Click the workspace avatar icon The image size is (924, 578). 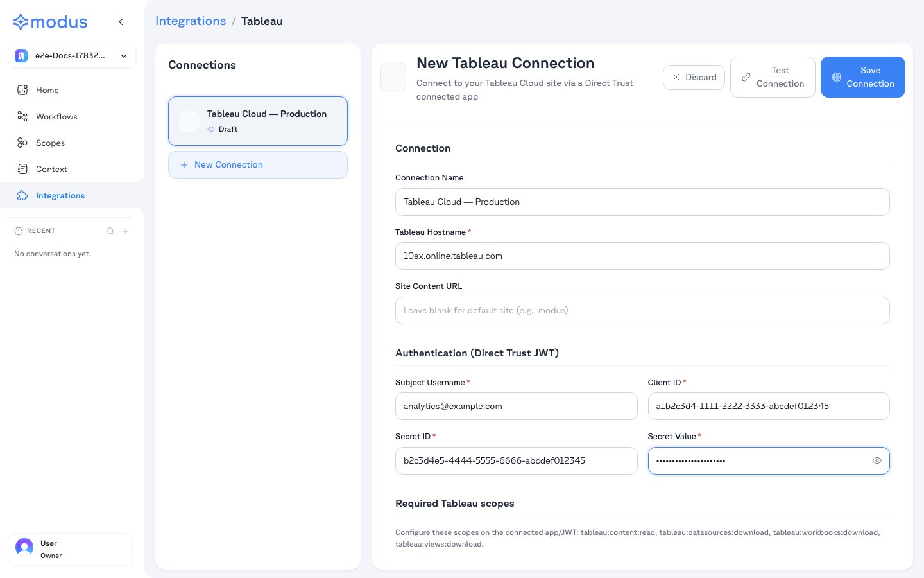[x=21, y=56]
